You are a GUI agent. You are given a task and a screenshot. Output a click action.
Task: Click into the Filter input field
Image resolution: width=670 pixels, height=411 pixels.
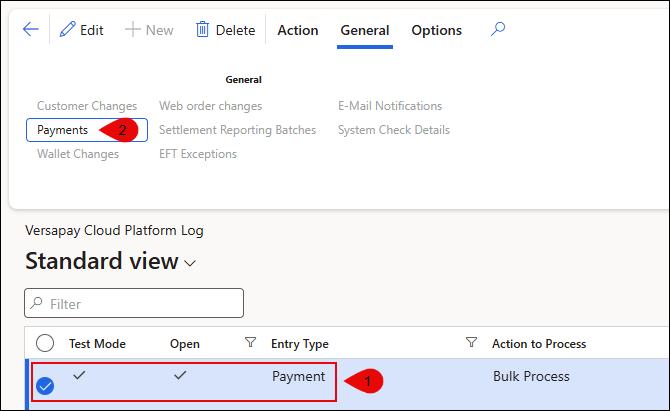[134, 303]
